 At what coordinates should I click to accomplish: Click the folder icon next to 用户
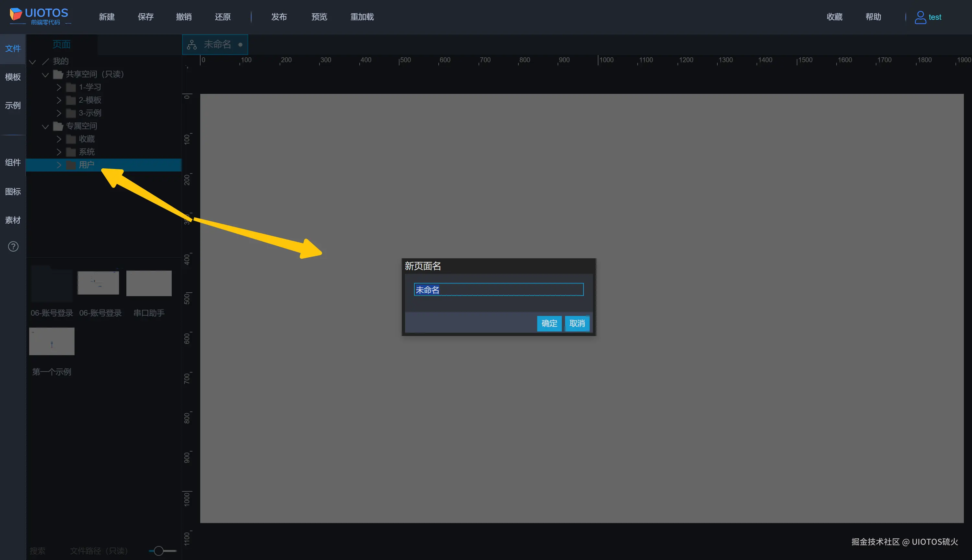tap(71, 165)
